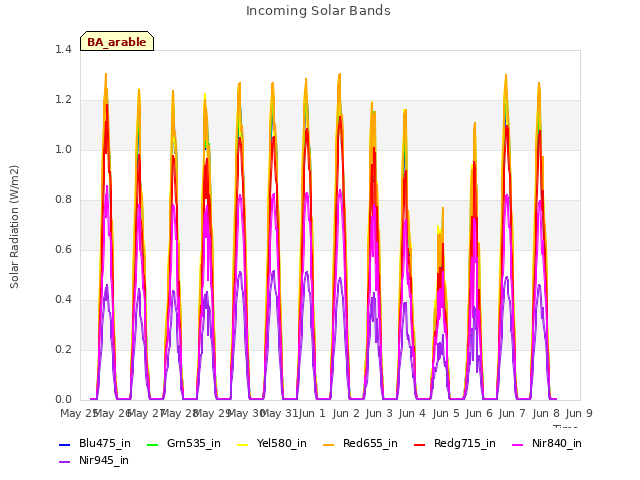Click the 1.4 y-axis tick label

[x=63, y=49]
